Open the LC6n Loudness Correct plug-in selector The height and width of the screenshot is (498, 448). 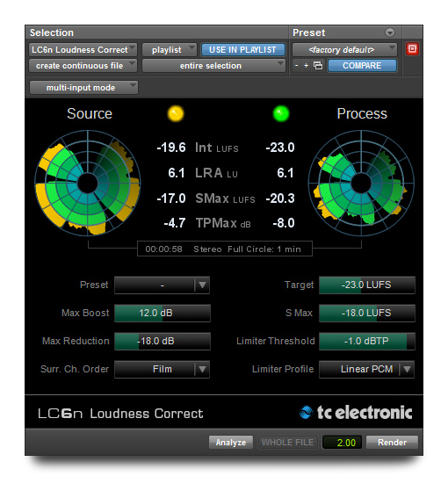[83, 49]
